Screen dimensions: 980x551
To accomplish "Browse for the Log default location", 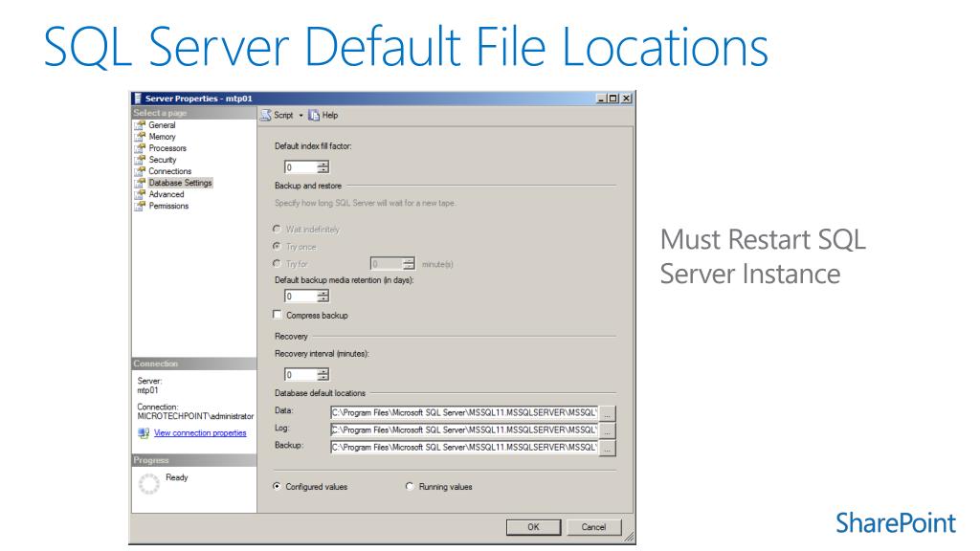I will 607,431.
